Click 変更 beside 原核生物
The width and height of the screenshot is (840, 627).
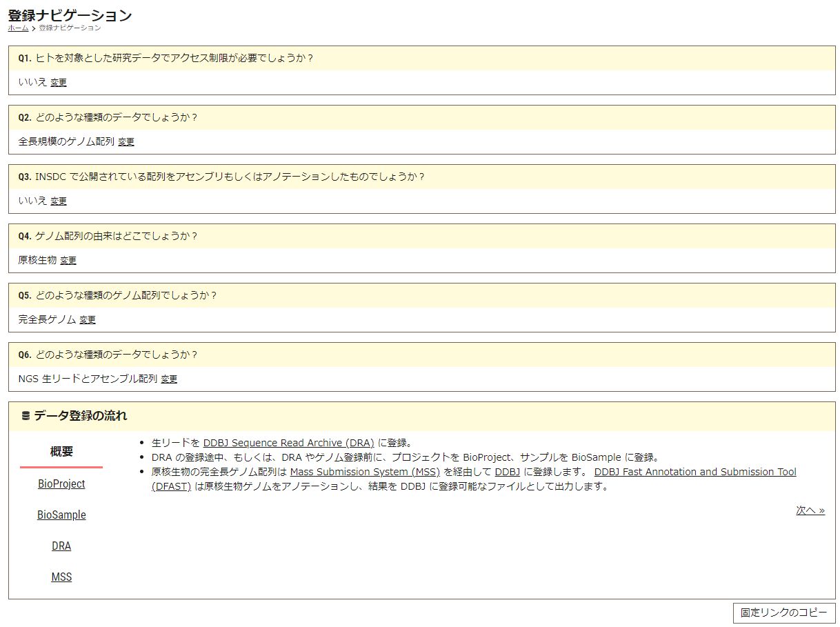point(68,261)
